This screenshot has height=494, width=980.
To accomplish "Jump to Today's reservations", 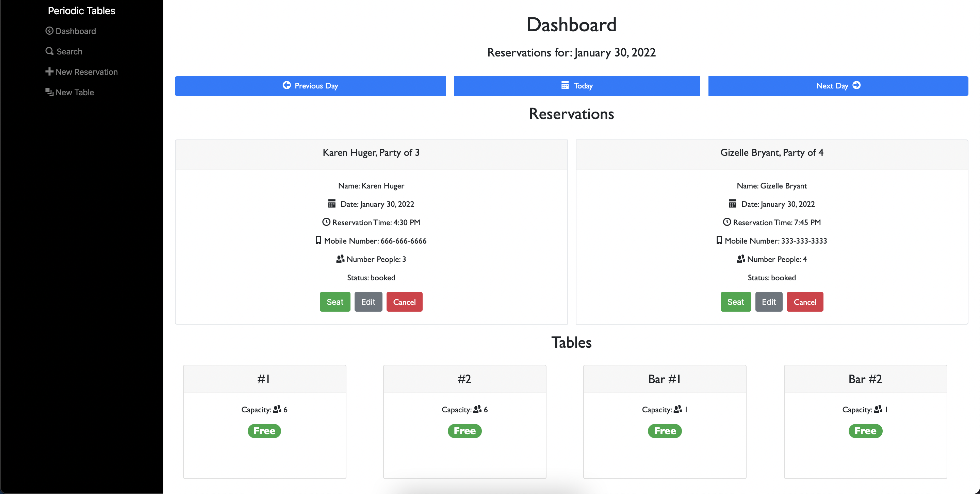I will coord(577,86).
